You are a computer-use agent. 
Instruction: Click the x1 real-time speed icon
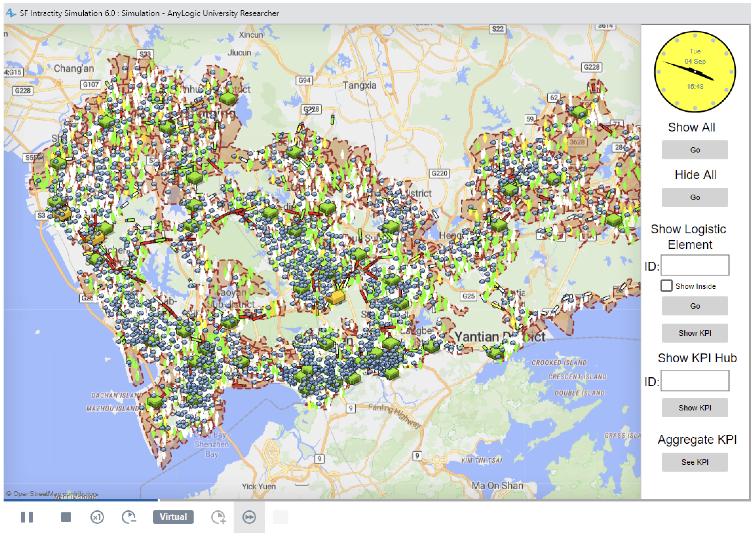[97, 517]
